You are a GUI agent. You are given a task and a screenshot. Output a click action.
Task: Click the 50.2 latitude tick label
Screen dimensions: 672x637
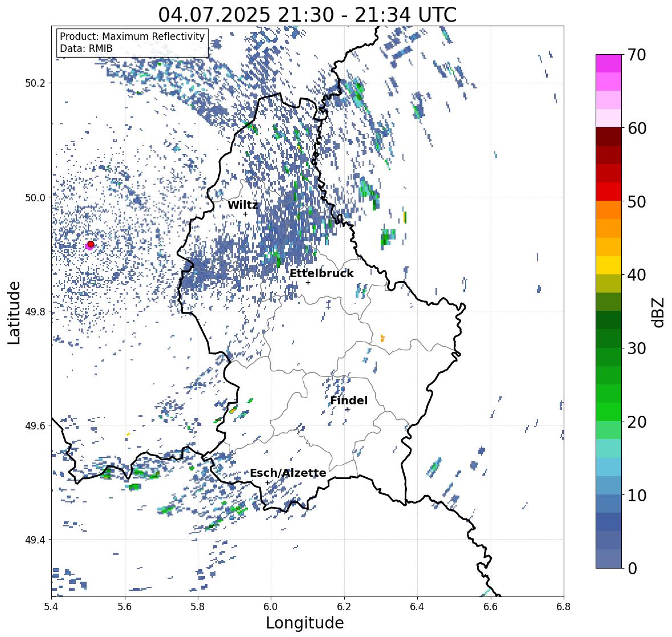coord(35,83)
